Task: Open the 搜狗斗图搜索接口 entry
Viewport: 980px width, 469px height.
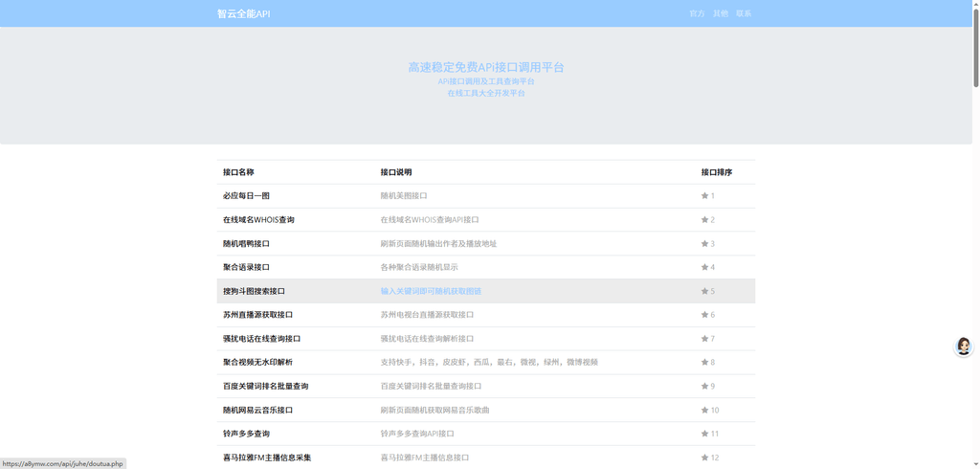Action: [255, 291]
